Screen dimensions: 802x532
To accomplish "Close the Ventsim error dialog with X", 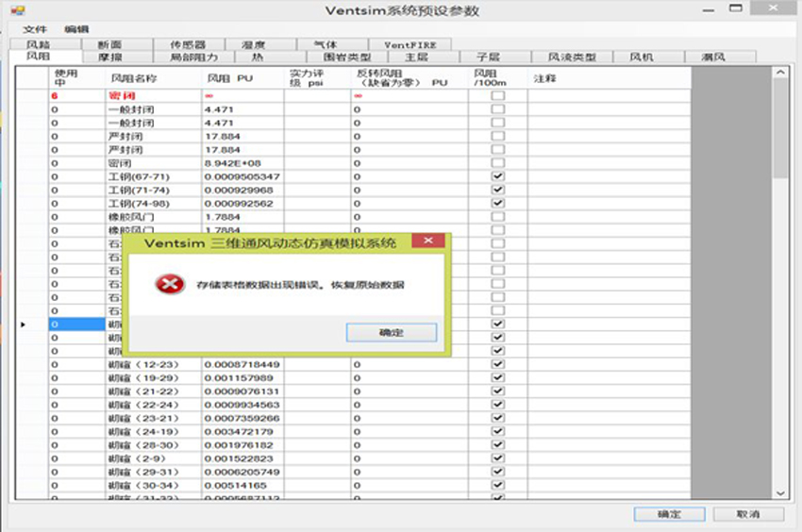I will point(428,241).
